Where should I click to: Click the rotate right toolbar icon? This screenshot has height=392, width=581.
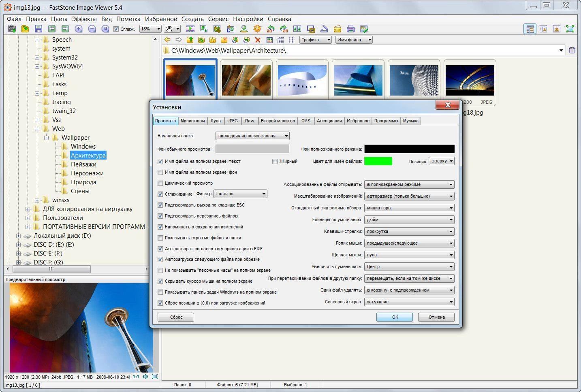284,29
